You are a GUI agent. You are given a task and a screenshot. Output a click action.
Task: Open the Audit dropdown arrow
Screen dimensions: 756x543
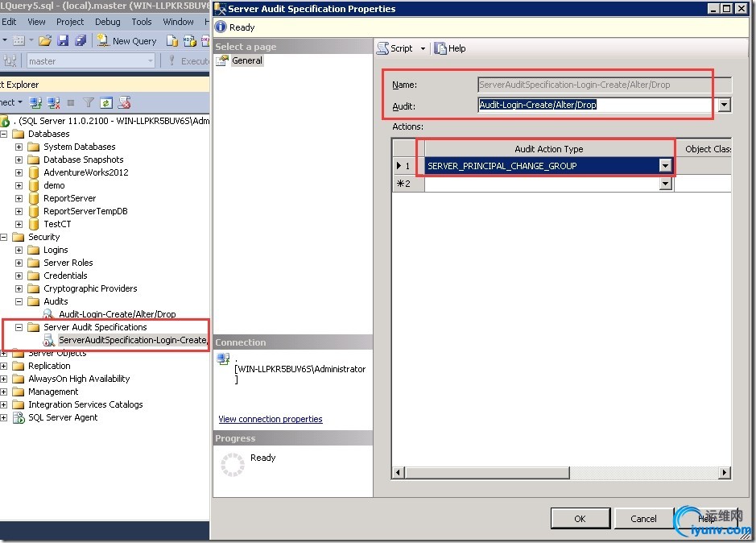click(x=724, y=105)
